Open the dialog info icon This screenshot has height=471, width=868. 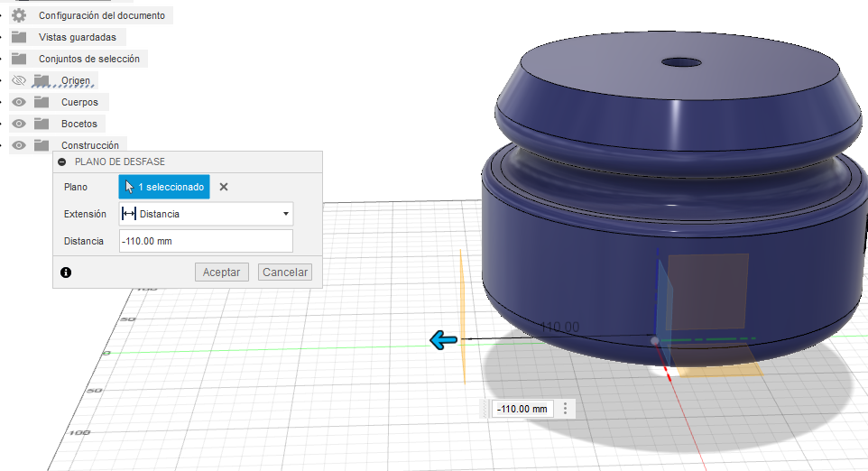[66, 272]
